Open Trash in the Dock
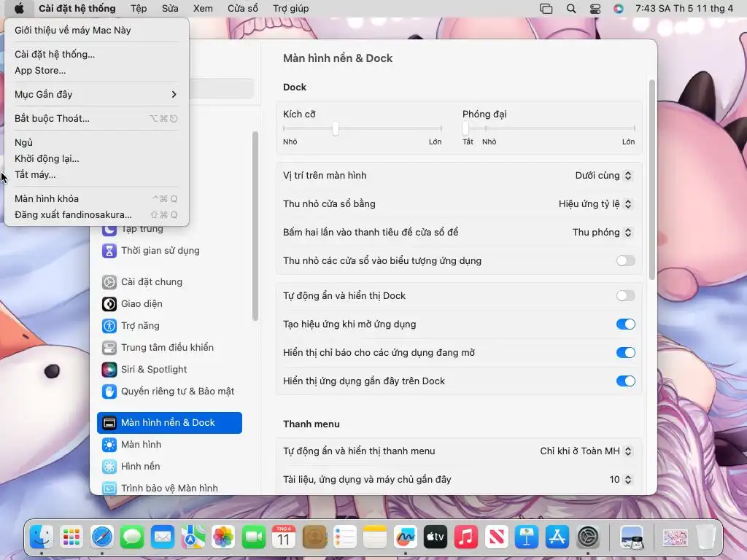The image size is (747, 560). pos(705,537)
